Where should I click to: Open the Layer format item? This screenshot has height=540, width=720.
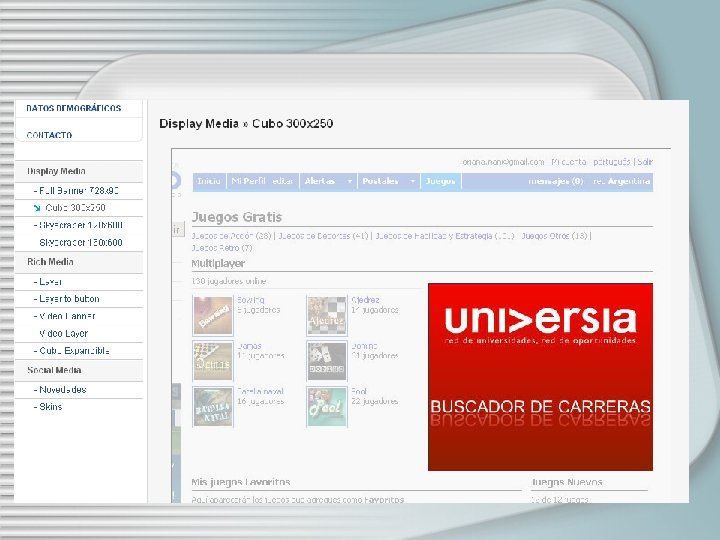point(50,281)
